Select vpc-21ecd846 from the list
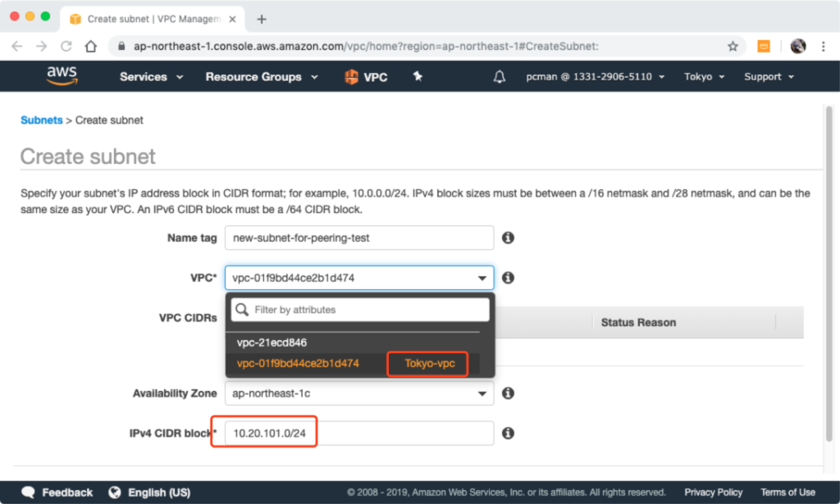The width and height of the screenshot is (840, 504). point(353,343)
